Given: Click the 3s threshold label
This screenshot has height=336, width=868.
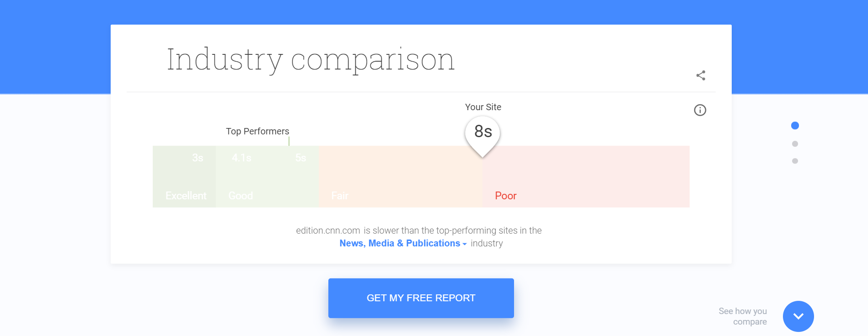Looking at the screenshot, I should 198,158.
